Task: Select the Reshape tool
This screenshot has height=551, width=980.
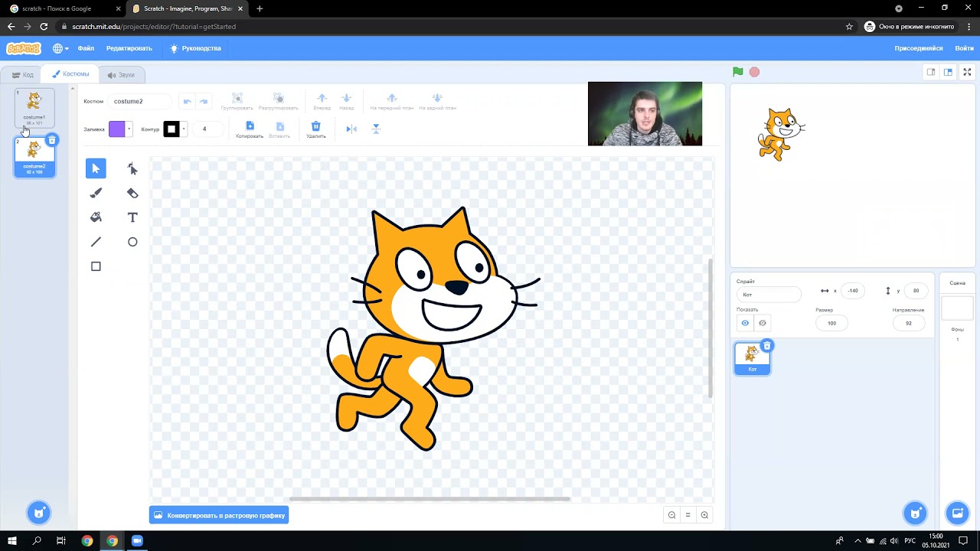Action: [x=132, y=168]
